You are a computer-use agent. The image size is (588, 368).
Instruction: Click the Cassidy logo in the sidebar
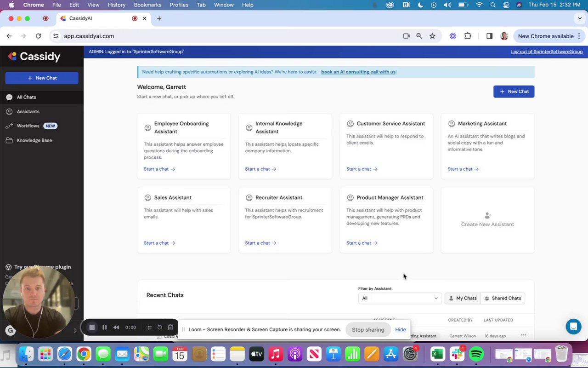pyautogui.click(x=34, y=57)
